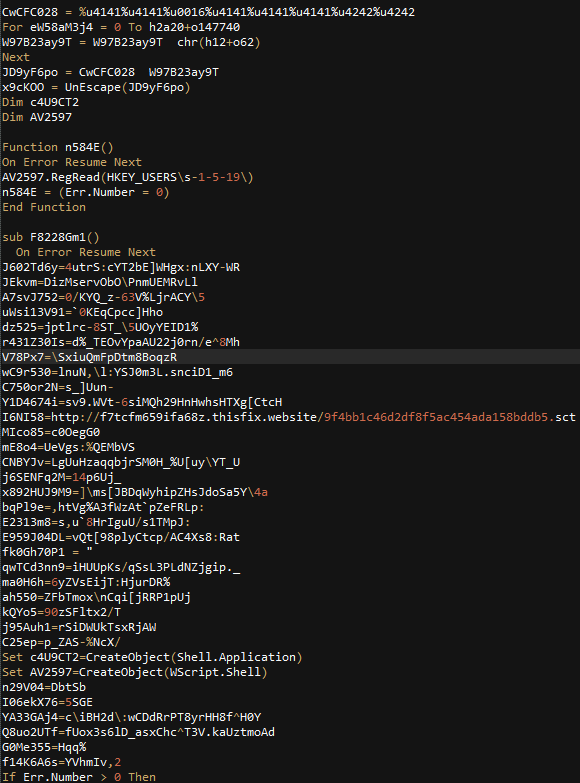
Task: Click 'On Error Resume Next' inside Function n584E
Action: pyautogui.click(x=72, y=162)
